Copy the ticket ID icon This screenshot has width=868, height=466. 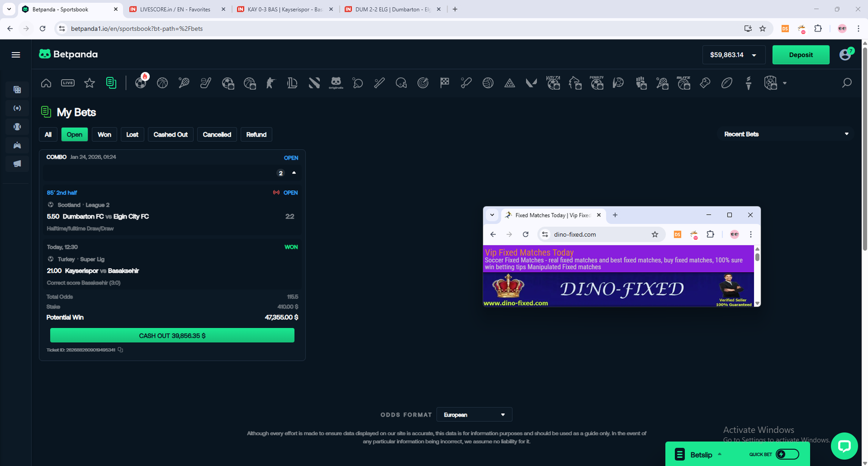pyautogui.click(x=120, y=350)
